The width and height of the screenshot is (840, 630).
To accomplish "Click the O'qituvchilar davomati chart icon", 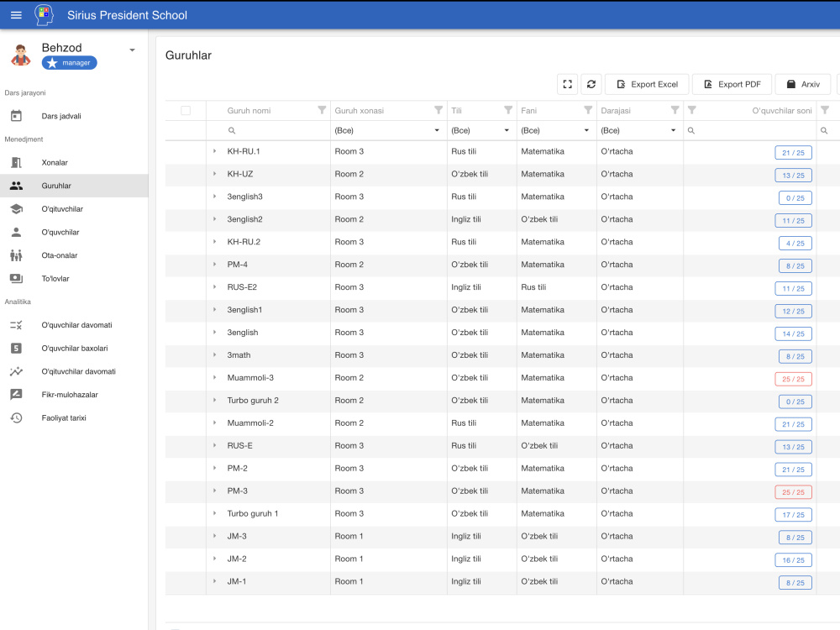I will click(x=17, y=371).
